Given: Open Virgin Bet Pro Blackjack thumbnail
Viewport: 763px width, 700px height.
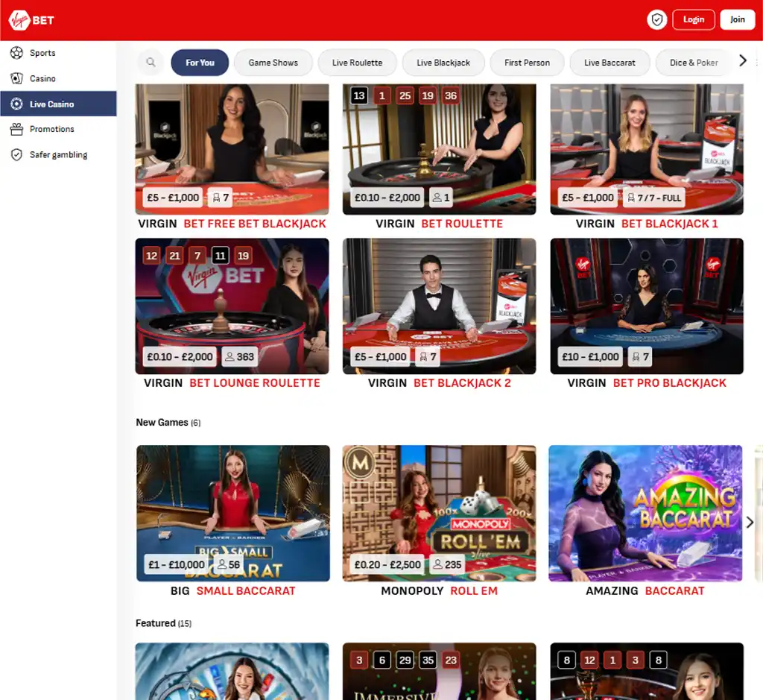Looking at the screenshot, I should click(x=647, y=306).
